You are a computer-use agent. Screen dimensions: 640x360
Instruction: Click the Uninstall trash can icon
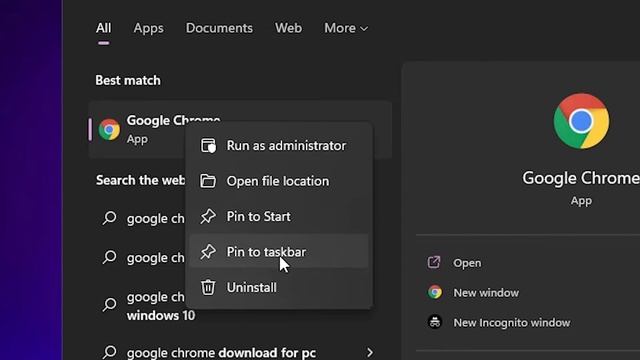208,287
